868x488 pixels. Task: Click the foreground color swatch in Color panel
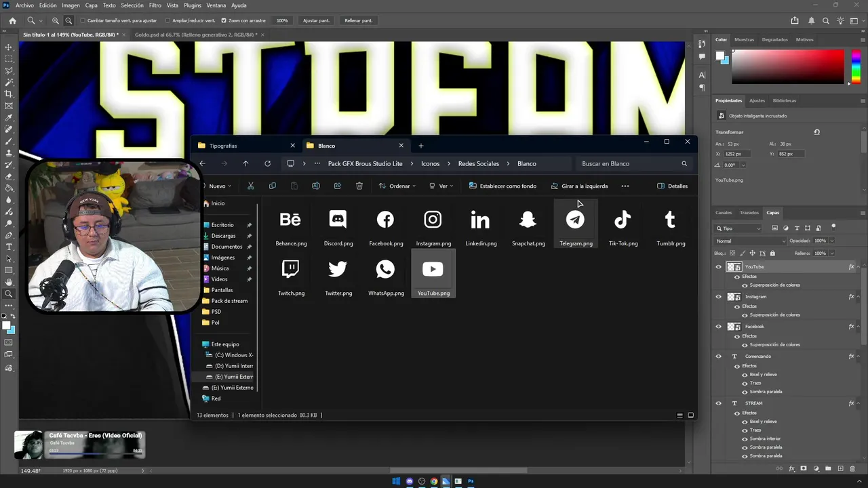[720, 56]
